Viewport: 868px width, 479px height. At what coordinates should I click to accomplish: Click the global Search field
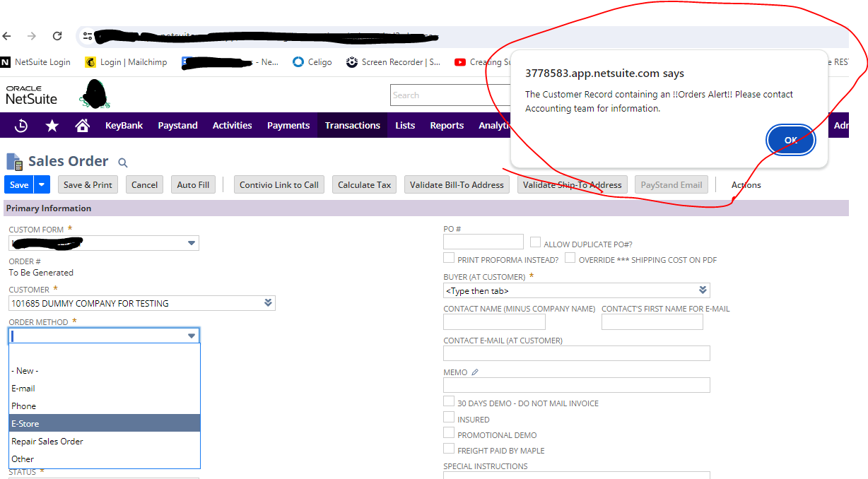[x=450, y=95]
